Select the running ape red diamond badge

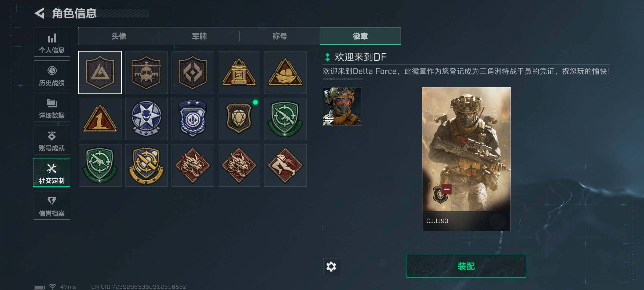pyautogui.click(x=285, y=165)
